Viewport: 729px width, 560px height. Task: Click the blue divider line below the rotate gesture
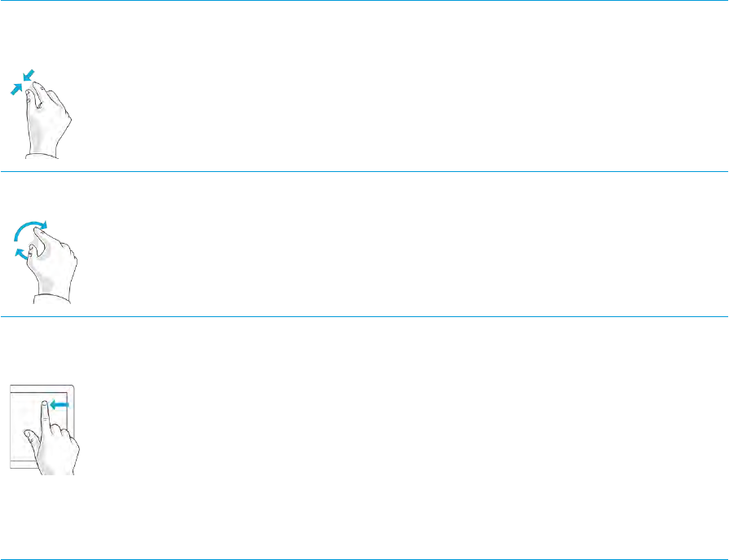click(364, 316)
